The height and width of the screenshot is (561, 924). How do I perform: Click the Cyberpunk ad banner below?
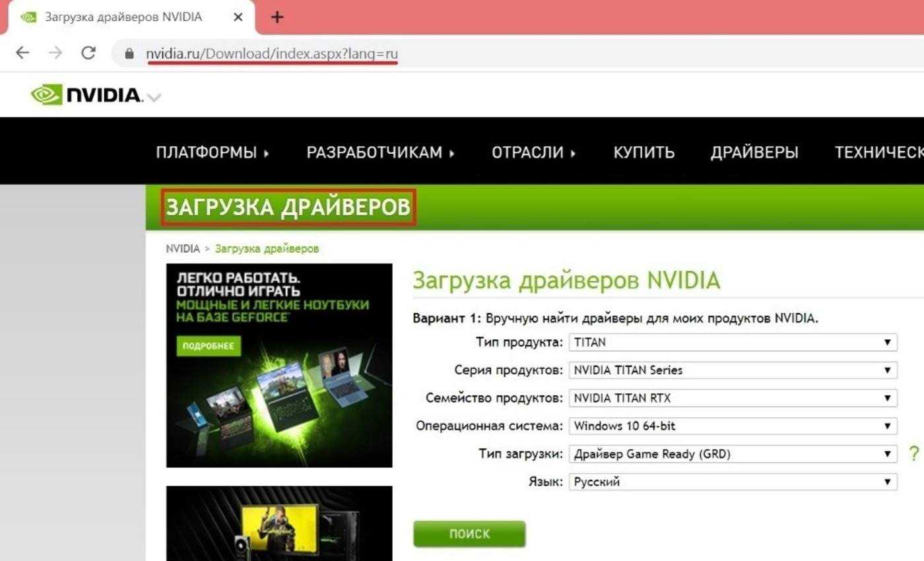(279, 523)
